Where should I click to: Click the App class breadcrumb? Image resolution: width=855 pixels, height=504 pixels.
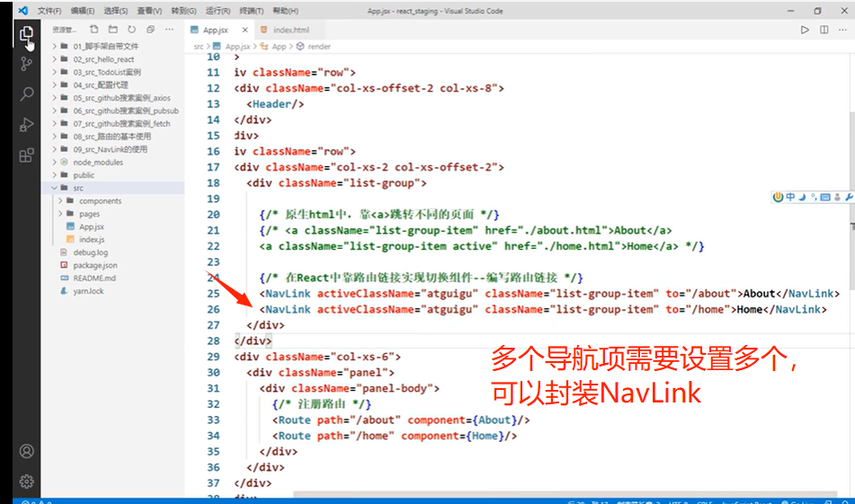coord(280,47)
